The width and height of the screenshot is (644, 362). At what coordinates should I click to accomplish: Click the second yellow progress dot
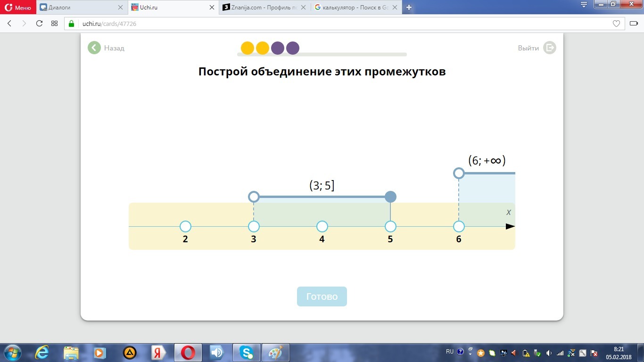263,48
